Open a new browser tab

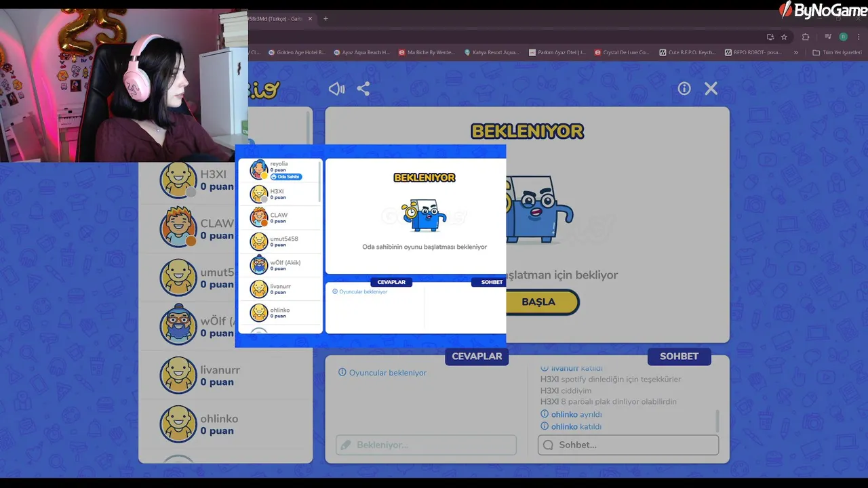(325, 19)
